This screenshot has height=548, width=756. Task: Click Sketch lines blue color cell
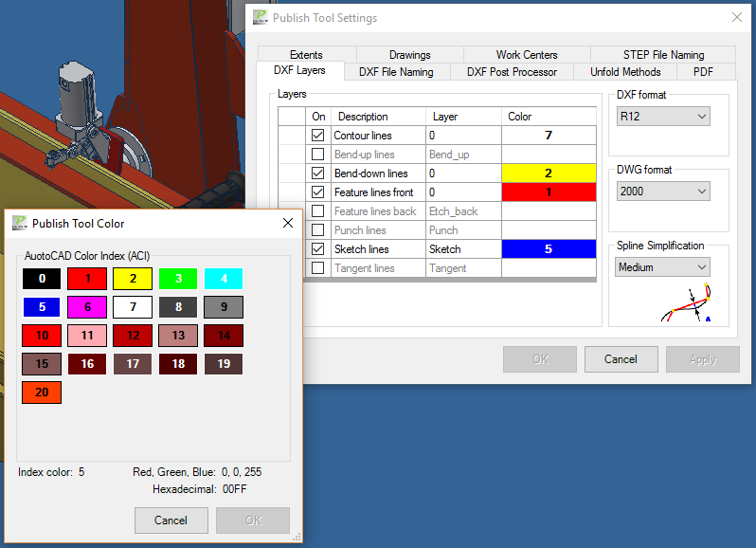(x=549, y=249)
